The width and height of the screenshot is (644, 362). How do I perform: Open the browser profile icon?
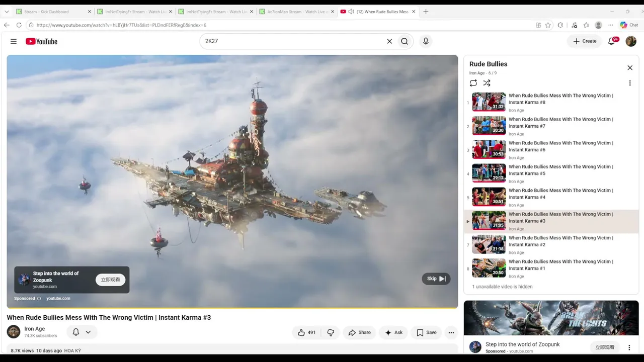(598, 25)
